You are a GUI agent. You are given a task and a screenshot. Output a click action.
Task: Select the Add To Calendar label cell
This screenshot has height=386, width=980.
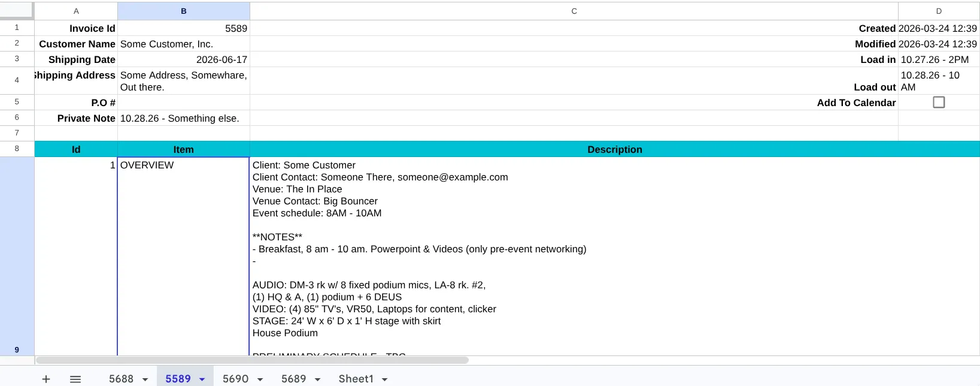[x=574, y=102]
